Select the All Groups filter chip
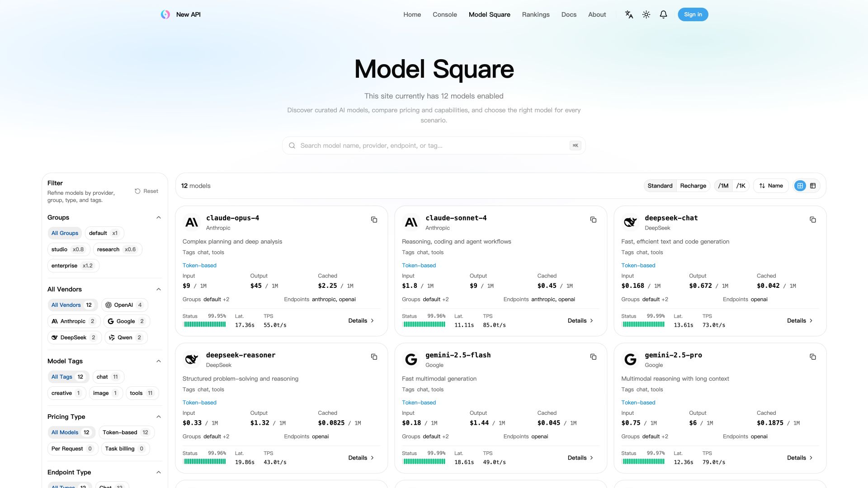868x488 pixels. click(x=65, y=233)
